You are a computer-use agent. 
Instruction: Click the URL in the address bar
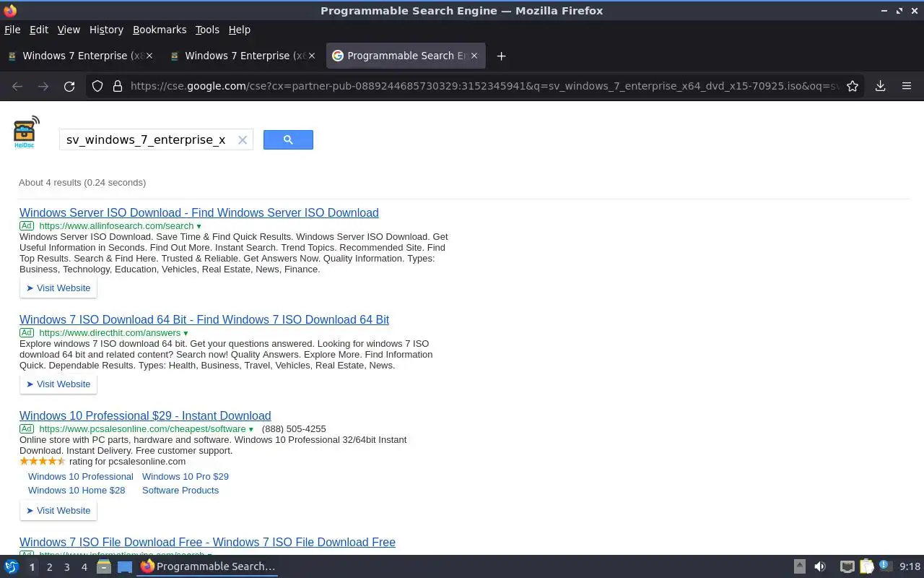[x=484, y=86]
